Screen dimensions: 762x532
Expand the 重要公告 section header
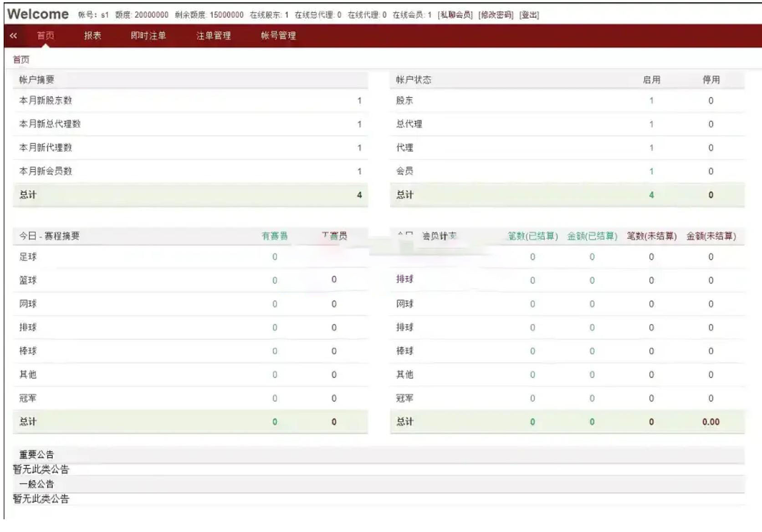coord(36,455)
